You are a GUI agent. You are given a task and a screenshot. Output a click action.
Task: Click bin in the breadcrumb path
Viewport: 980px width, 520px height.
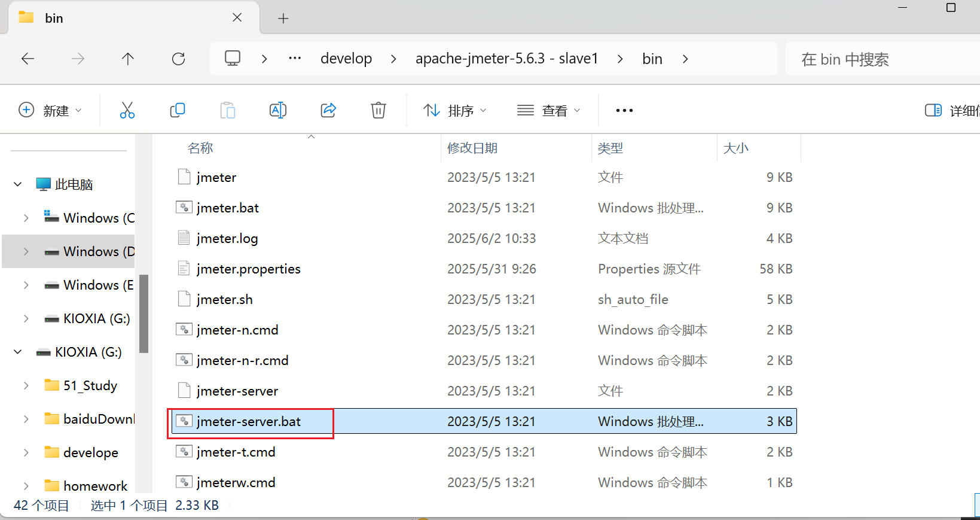click(x=652, y=59)
